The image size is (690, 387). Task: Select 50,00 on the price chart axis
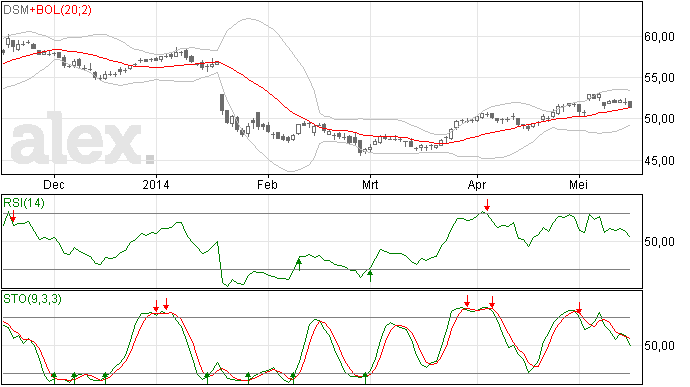tap(659, 119)
